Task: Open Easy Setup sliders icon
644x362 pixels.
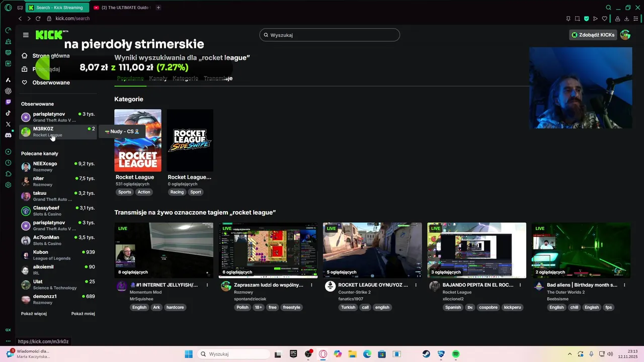Action: coord(636,19)
